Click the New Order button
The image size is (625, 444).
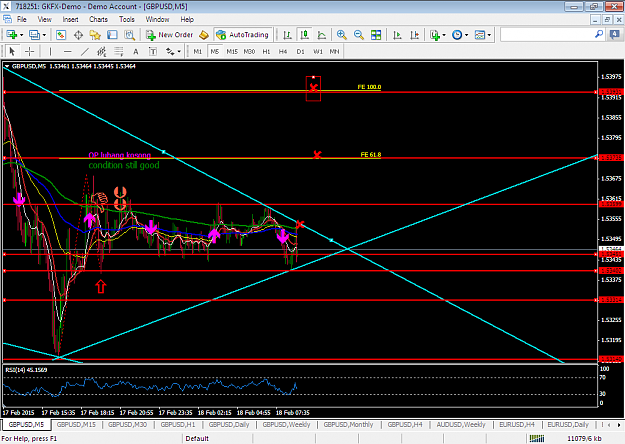coord(169,35)
